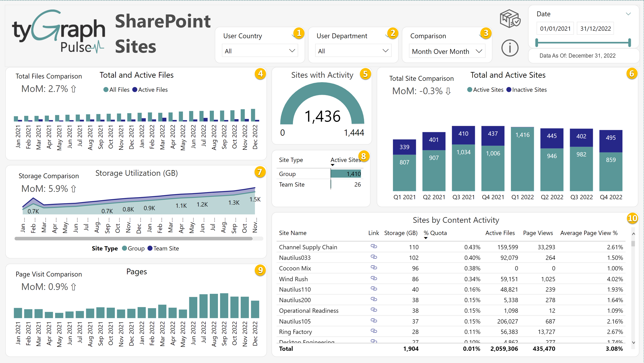Click the left handle of the Date slider
Viewport: 644px width, 363px height.
click(x=536, y=43)
